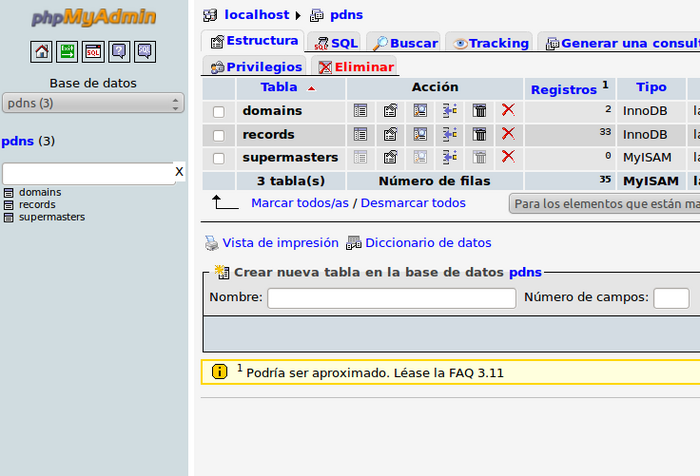This screenshot has width=700, height=476.
Task: Open supermasters table in main list
Action: (290, 157)
